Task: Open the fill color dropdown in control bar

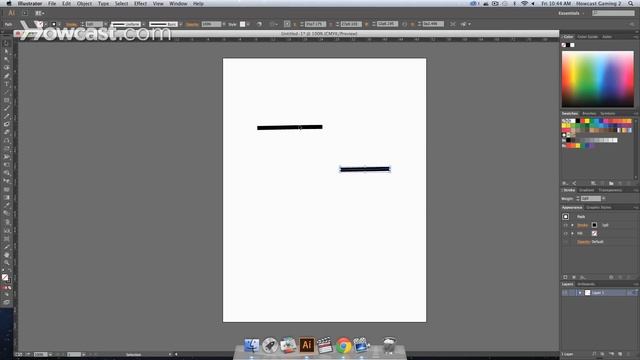Action: (x=45, y=24)
